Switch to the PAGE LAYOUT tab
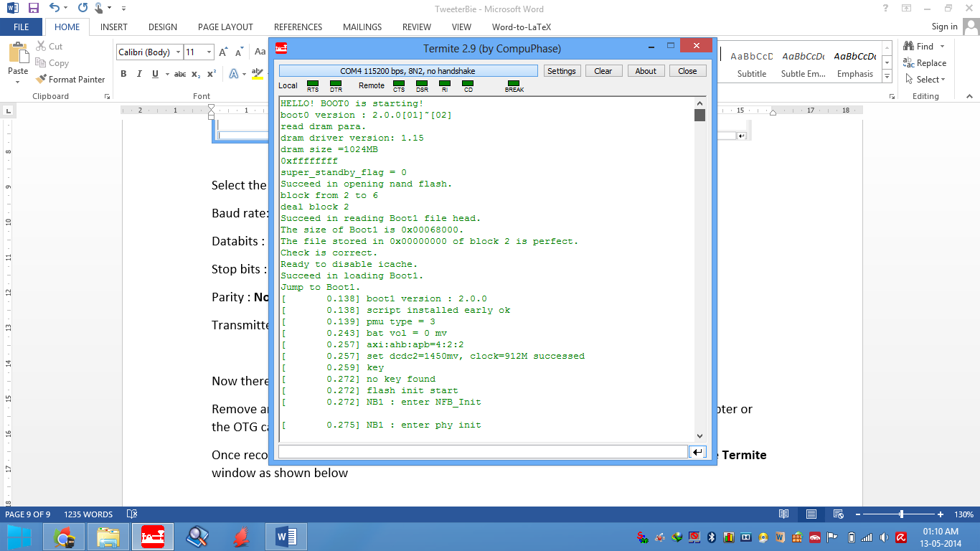The image size is (980, 551). tap(225, 27)
